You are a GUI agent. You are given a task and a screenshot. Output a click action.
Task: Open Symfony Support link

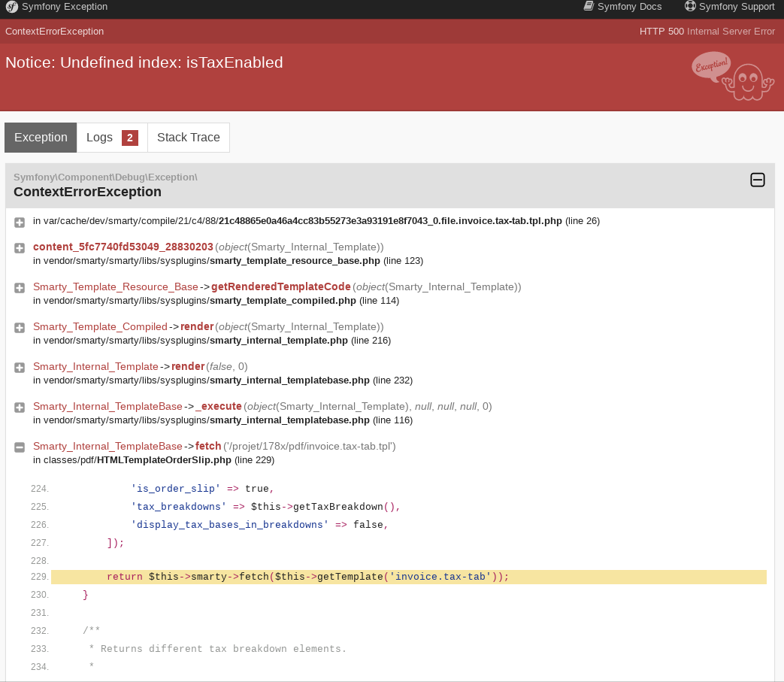coord(729,7)
